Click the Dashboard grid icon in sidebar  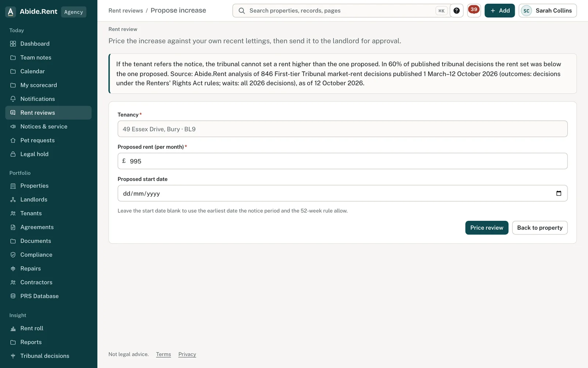(x=13, y=44)
